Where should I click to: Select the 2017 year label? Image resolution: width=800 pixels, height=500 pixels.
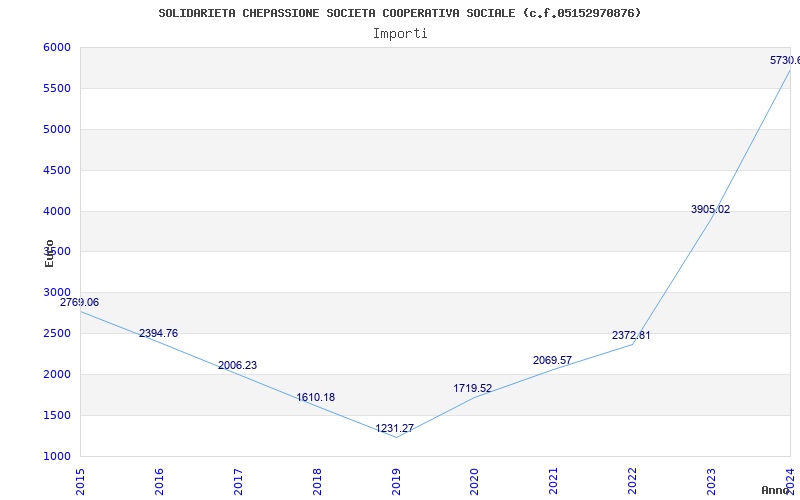click(x=238, y=482)
